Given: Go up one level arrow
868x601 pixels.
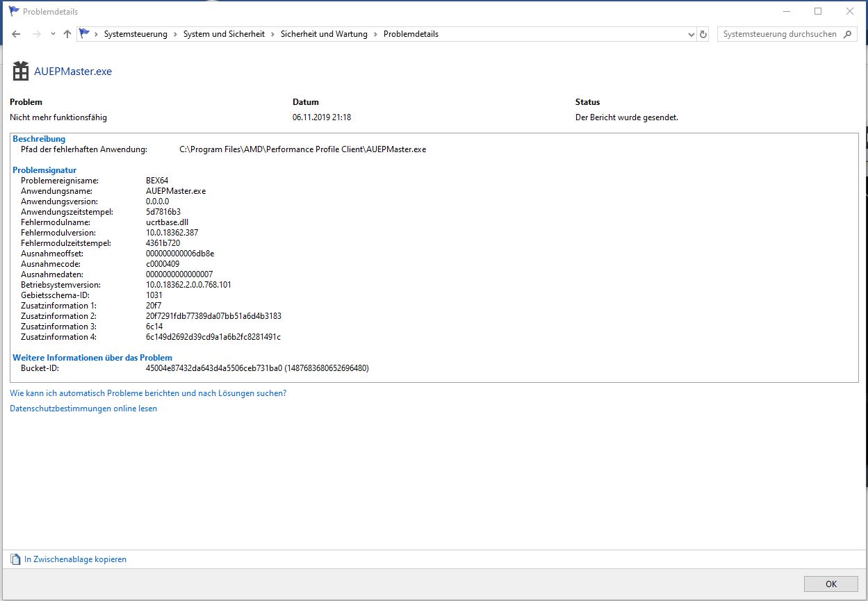Looking at the screenshot, I should coord(67,34).
